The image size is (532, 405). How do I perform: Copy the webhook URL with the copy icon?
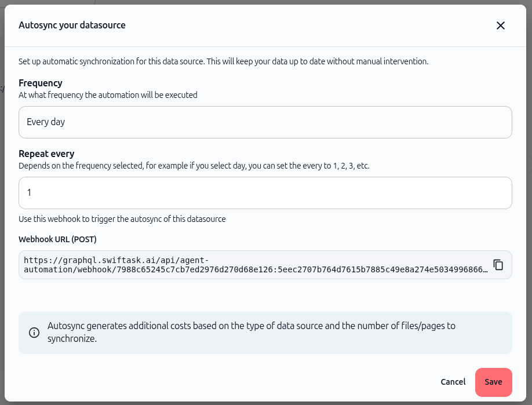click(x=498, y=265)
